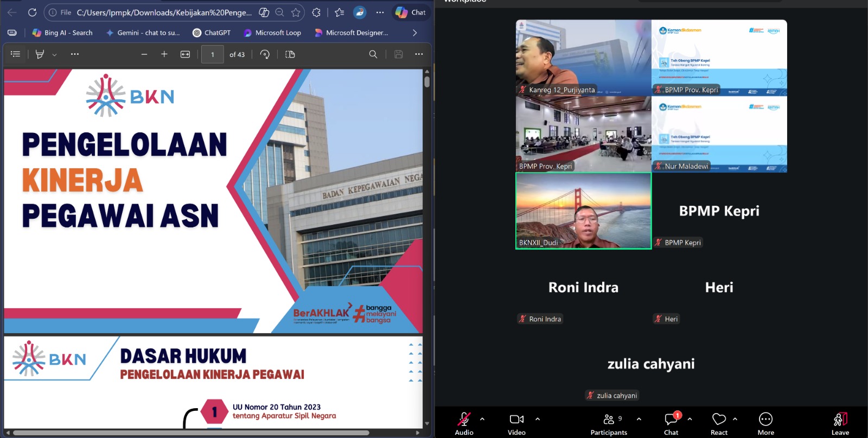The image size is (868, 438).
Task: Click the PDF page number field
Action: click(213, 54)
